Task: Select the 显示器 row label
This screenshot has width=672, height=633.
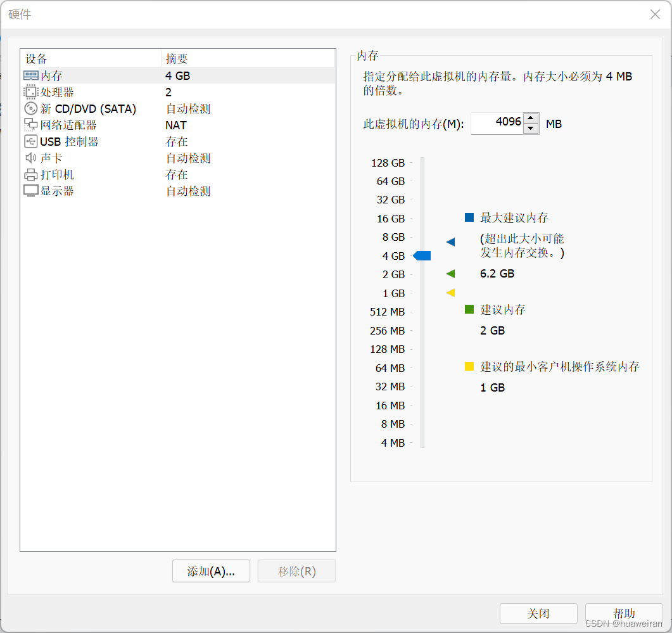Action: (57, 191)
